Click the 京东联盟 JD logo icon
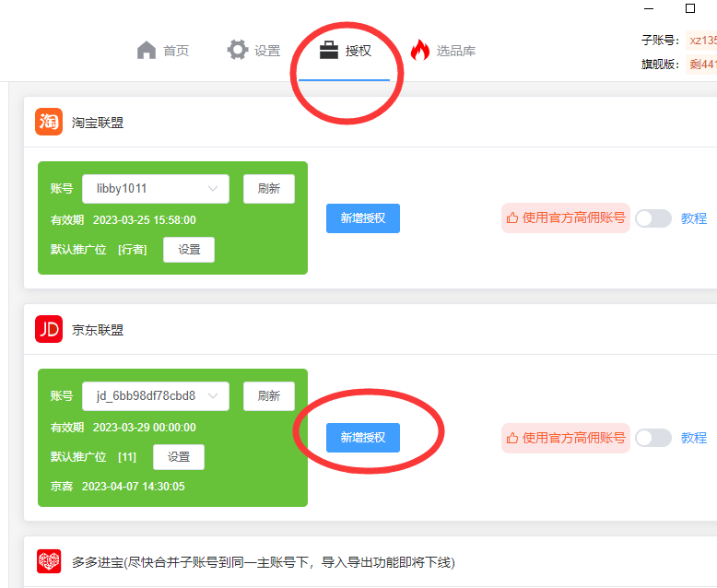The image size is (717, 588). click(49, 329)
